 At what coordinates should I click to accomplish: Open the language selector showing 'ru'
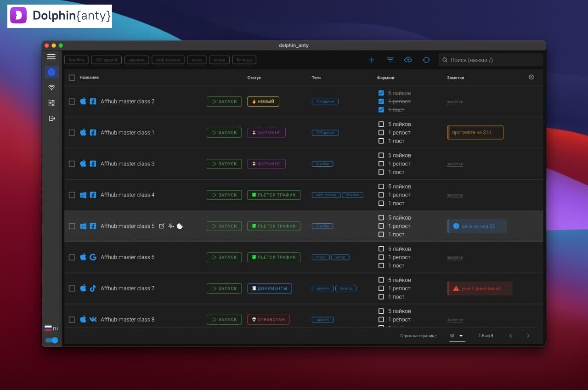pyautogui.click(x=51, y=328)
